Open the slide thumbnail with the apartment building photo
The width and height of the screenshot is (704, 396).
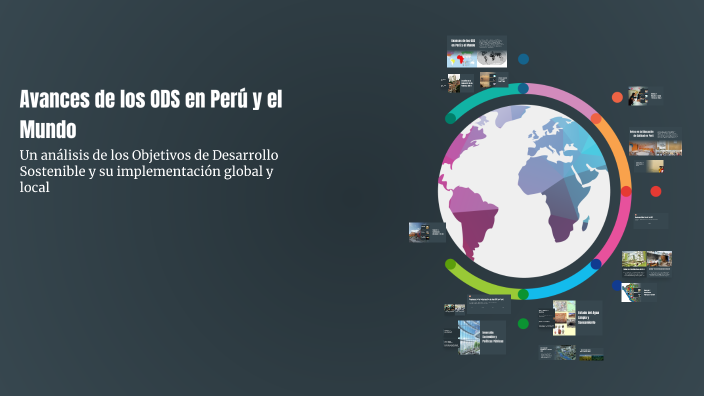coord(458,84)
